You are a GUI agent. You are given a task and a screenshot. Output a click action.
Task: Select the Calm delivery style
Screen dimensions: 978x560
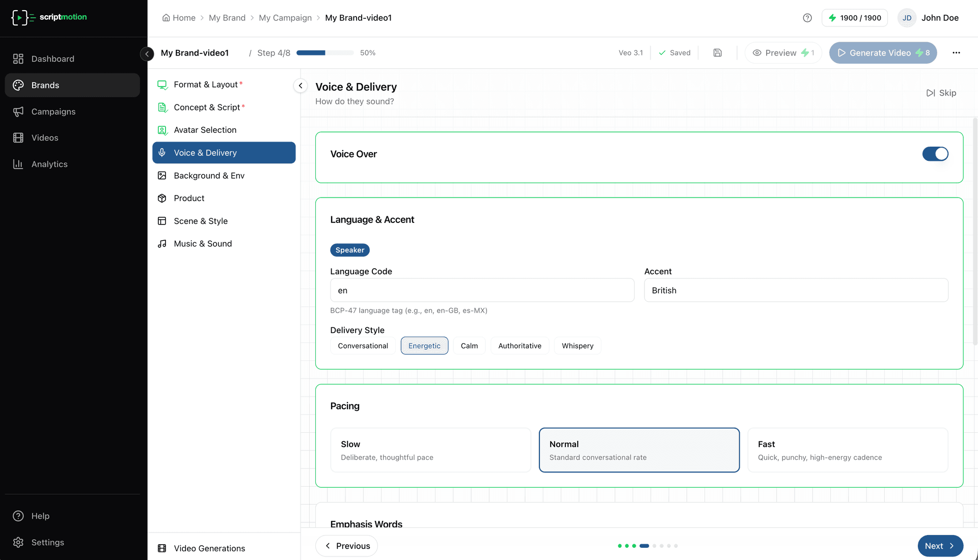coord(469,346)
